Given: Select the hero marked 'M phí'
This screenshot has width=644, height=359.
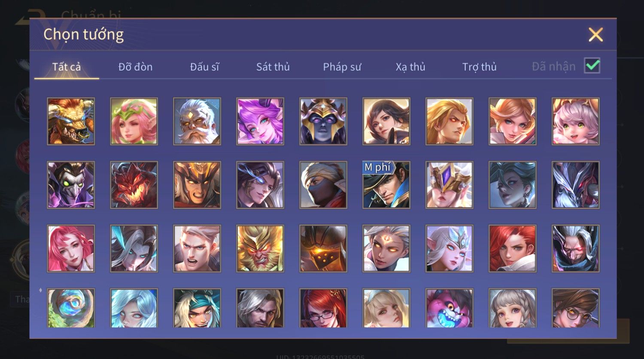Looking at the screenshot, I should [x=386, y=185].
